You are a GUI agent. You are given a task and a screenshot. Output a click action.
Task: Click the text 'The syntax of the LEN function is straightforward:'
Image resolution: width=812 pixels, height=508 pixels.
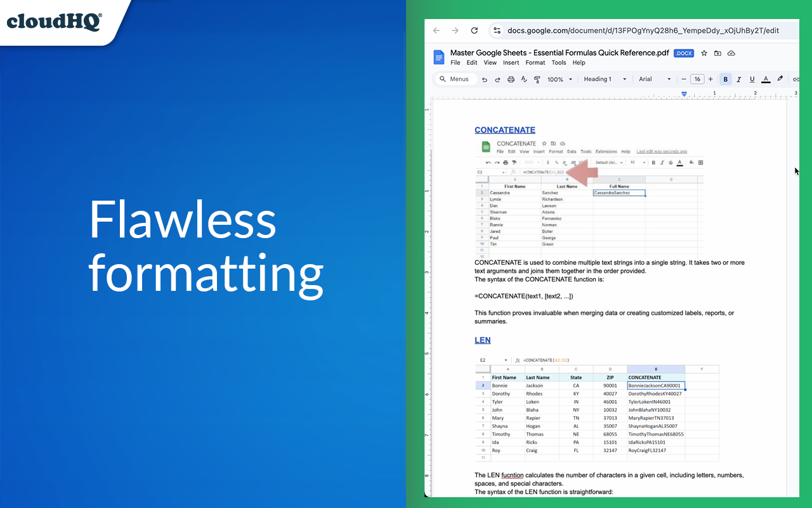(x=544, y=492)
